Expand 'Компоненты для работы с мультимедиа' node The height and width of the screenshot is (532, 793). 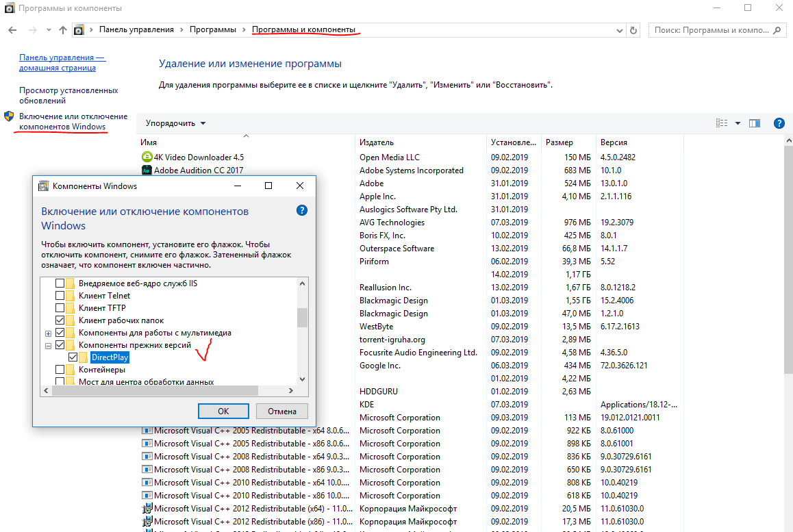[48, 333]
